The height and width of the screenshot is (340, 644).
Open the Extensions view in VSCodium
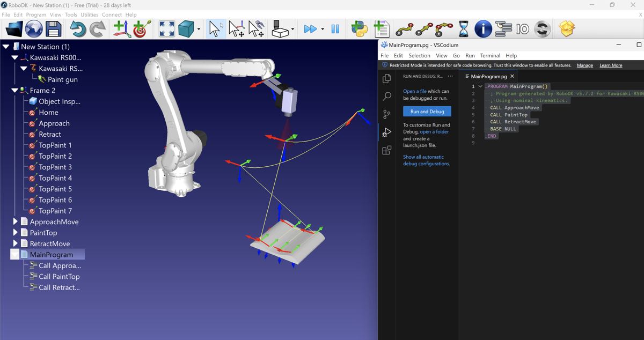click(386, 151)
